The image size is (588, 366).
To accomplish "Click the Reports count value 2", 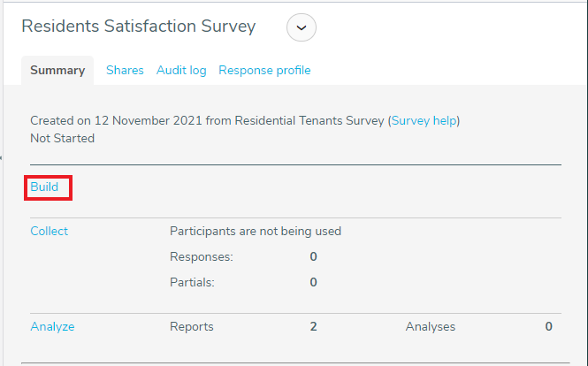I will point(314,326).
